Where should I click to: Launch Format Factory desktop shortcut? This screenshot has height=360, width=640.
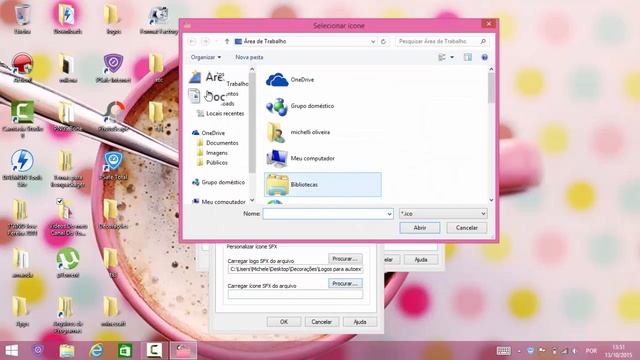(x=159, y=20)
